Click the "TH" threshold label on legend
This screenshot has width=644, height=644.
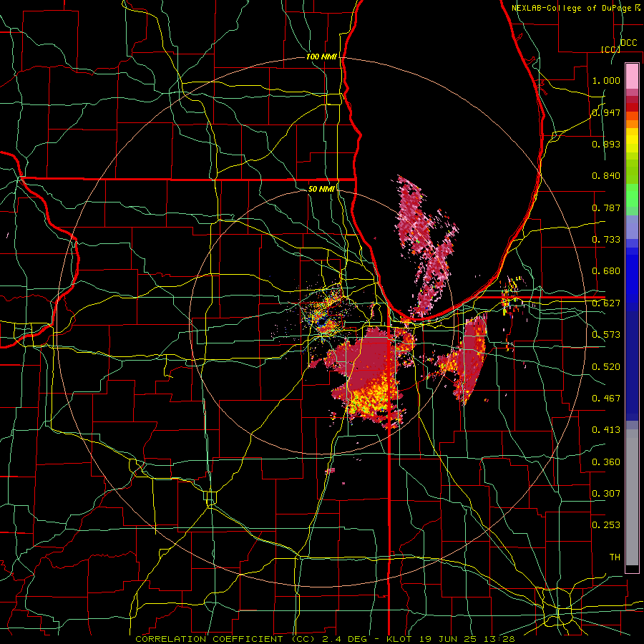(615, 557)
